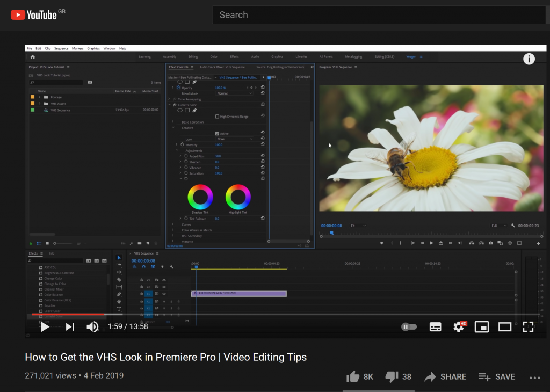Open the Look dropdown set to None

coord(234,139)
